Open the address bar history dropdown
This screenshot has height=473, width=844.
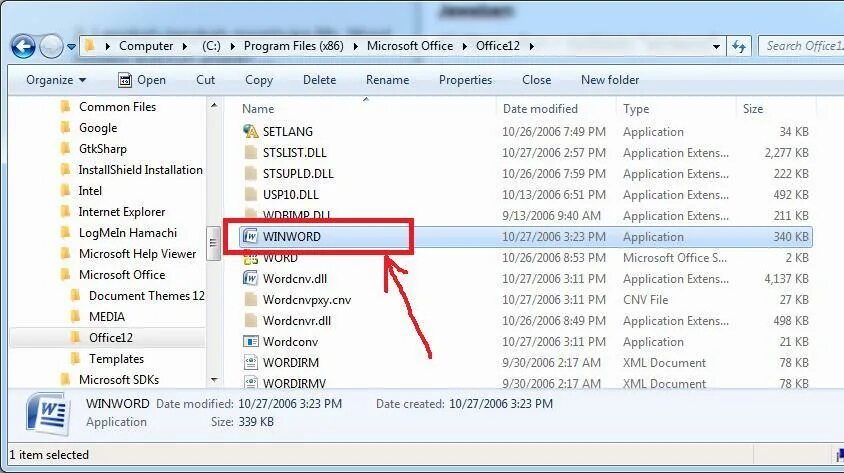[716, 47]
